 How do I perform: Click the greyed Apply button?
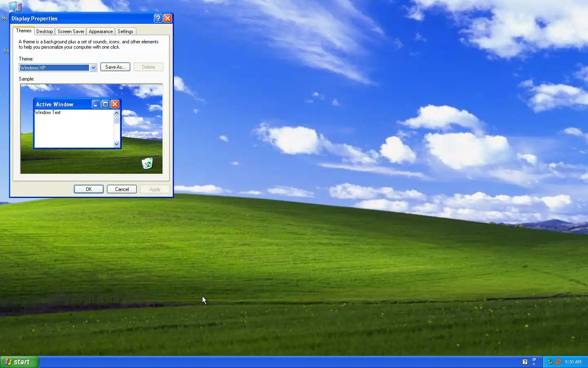click(x=155, y=189)
